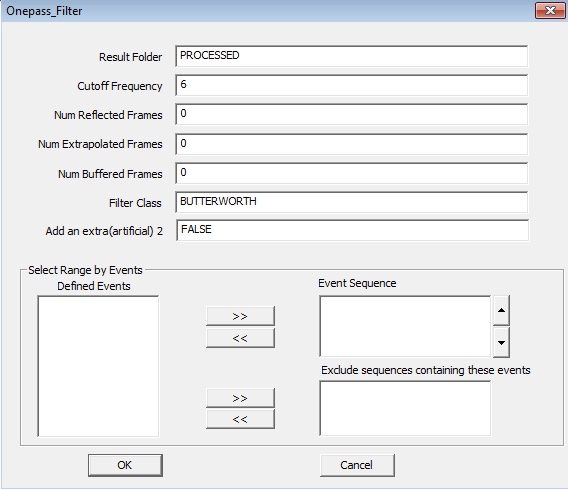
Task: Select the Defined Events list box
Action: click(98, 366)
